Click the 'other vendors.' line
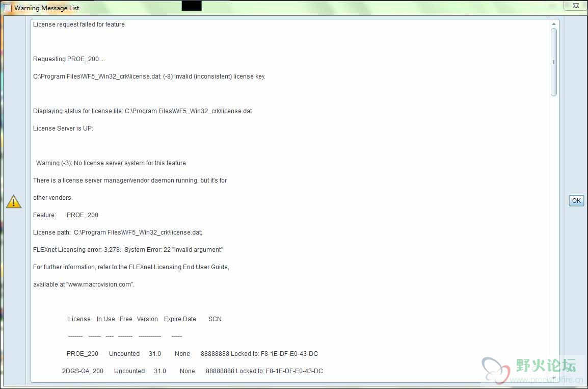This screenshot has height=389, width=588. pos(53,198)
